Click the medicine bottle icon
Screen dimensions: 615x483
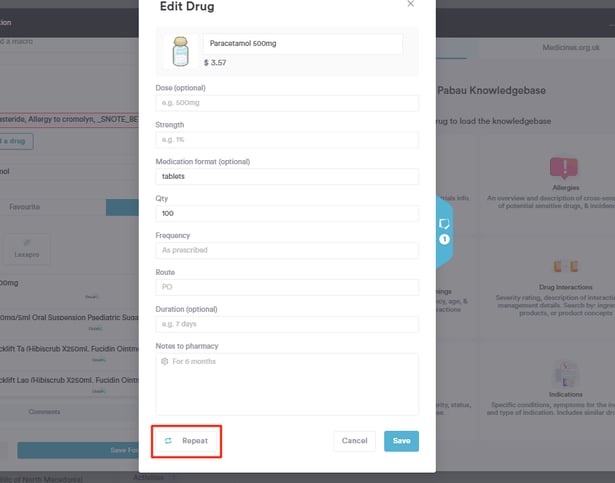tap(180, 51)
